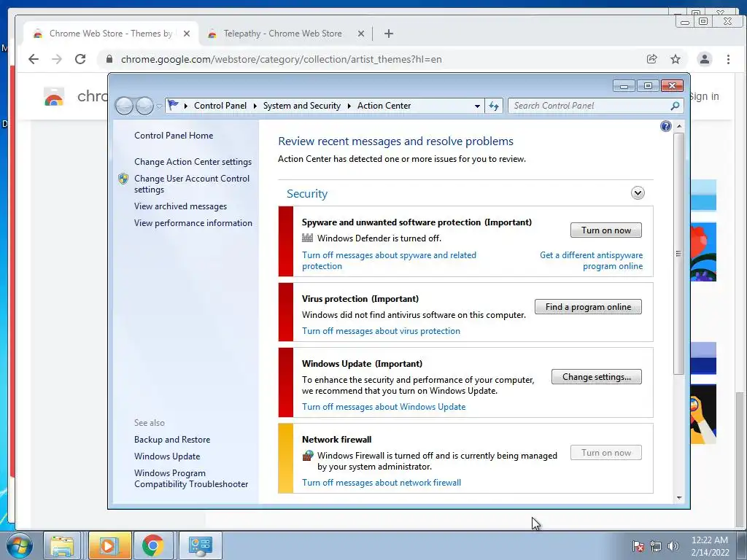Click the UAC shield icon in sidebar

point(123,179)
